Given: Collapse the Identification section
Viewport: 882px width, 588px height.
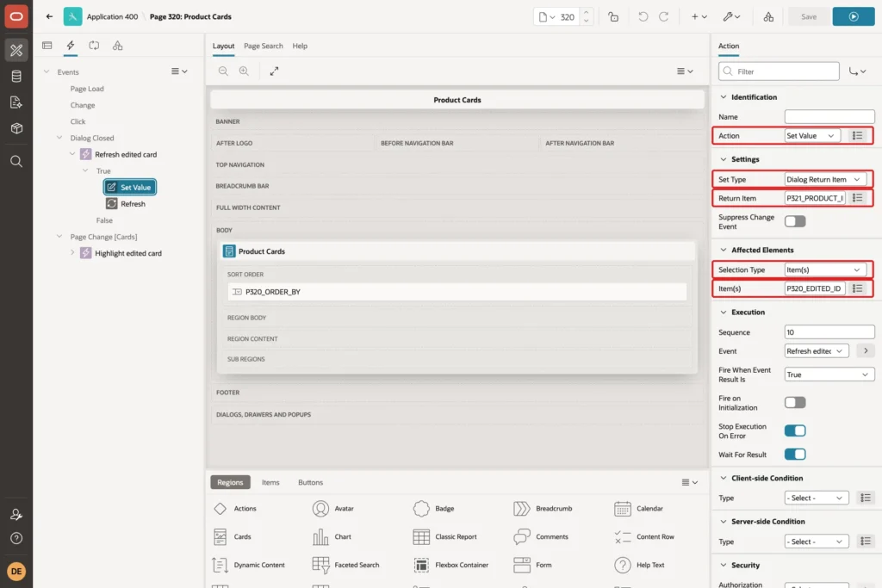Looking at the screenshot, I should pyautogui.click(x=724, y=96).
